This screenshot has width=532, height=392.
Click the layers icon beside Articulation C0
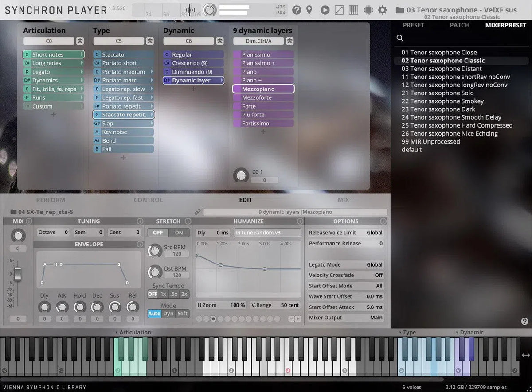tap(80, 41)
